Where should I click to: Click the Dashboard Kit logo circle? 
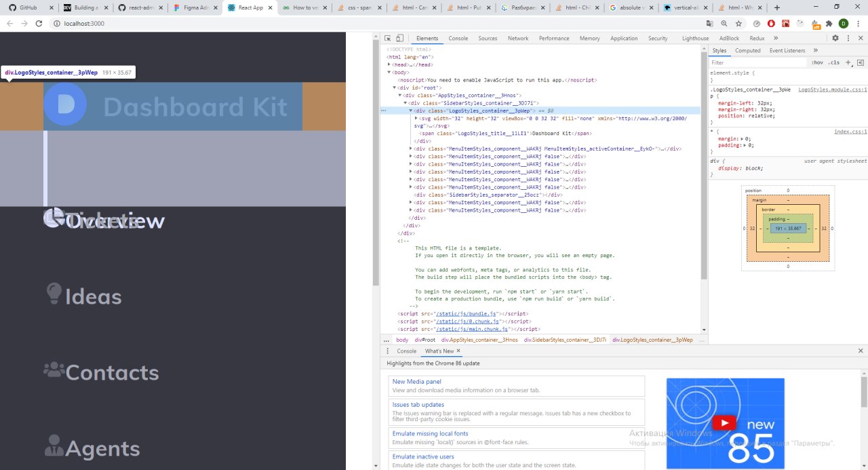65,104
